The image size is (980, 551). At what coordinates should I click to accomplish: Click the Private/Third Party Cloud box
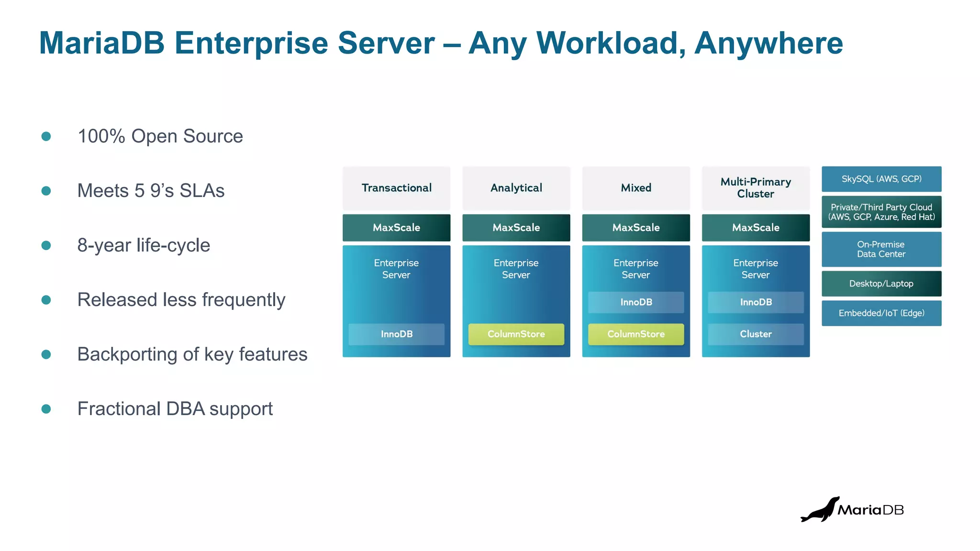tap(881, 212)
